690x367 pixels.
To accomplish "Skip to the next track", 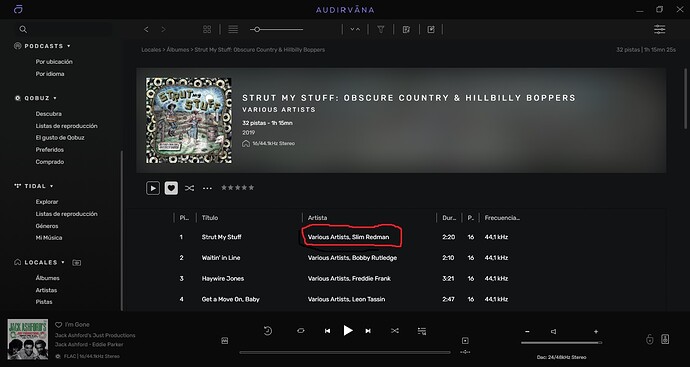I will 368,331.
